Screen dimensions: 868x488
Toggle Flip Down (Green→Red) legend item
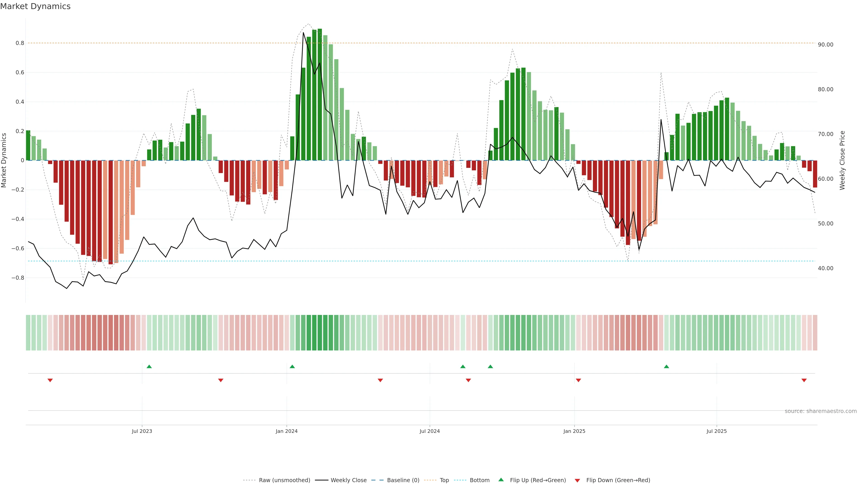click(x=618, y=480)
